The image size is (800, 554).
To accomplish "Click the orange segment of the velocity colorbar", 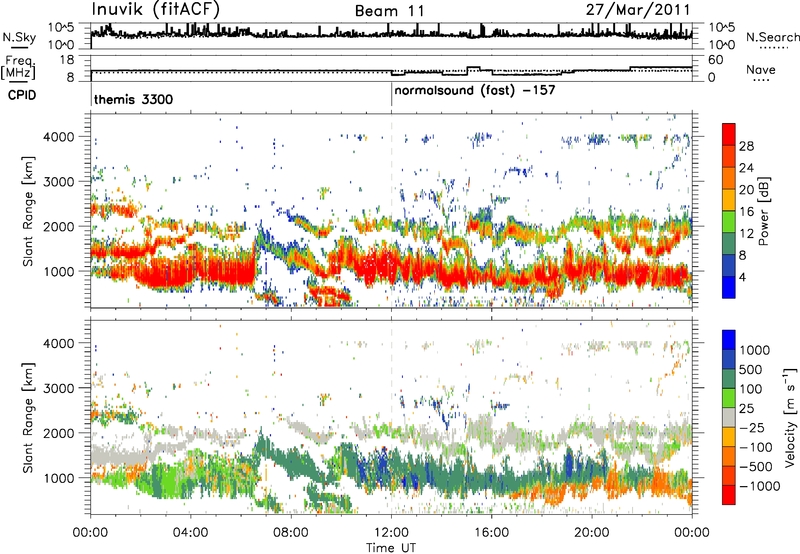I will tap(729, 457).
